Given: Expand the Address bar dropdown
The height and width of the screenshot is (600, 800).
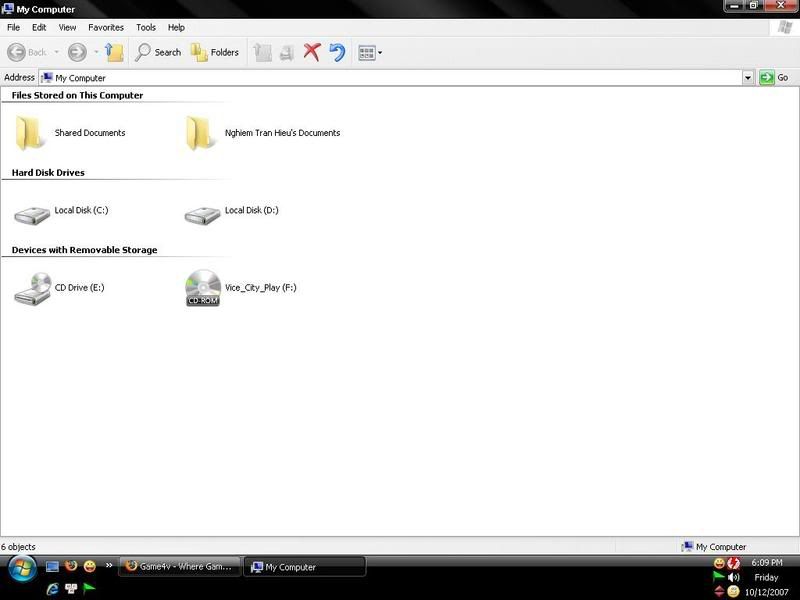Looking at the screenshot, I should tap(747, 78).
